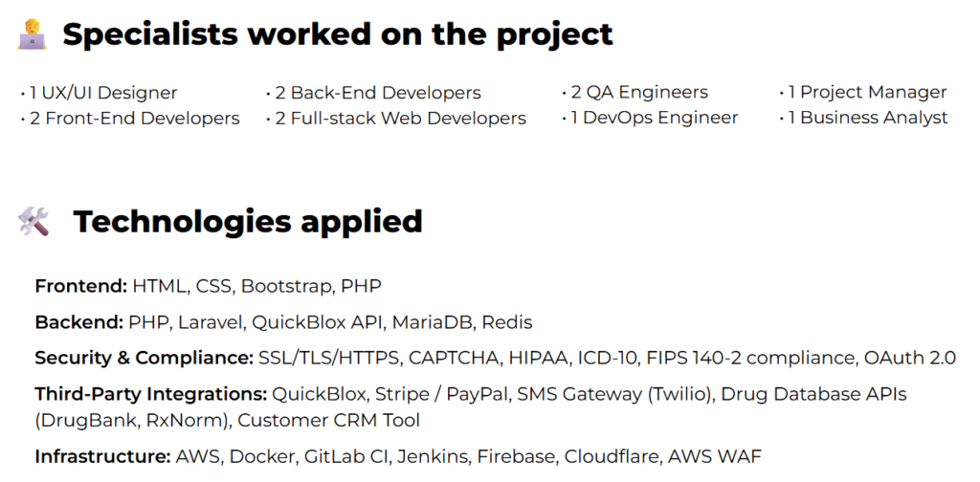This screenshot has width=980, height=482.
Task: Click the Frontend label
Action: [x=81, y=286]
